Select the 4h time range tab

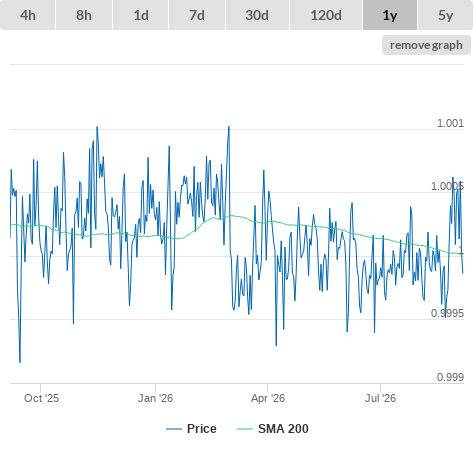(28, 15)
